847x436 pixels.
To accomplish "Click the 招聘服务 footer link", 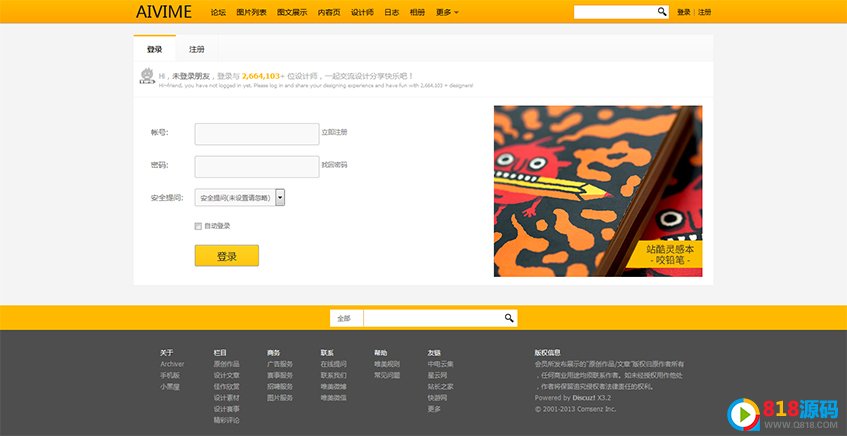I will (280, 386).
